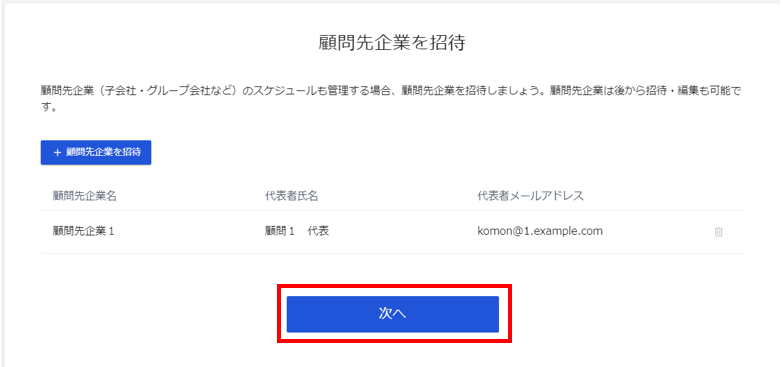Select the 代表者氏名 column header

click(292, 196)
